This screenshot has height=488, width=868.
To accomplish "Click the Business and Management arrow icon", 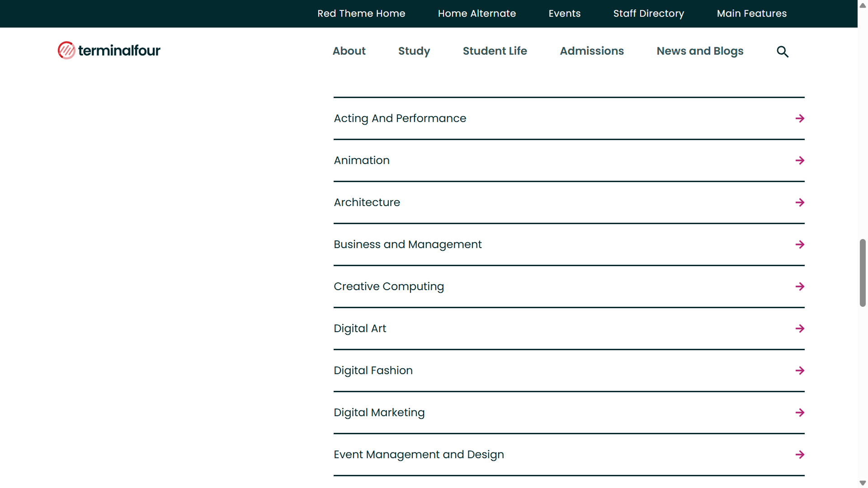I will pos(800,244).
